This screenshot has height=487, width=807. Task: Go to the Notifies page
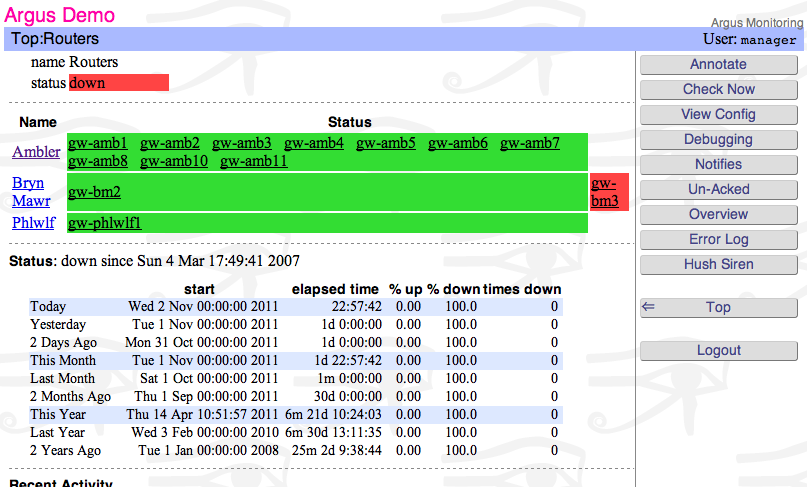click(x=717, y=164)
